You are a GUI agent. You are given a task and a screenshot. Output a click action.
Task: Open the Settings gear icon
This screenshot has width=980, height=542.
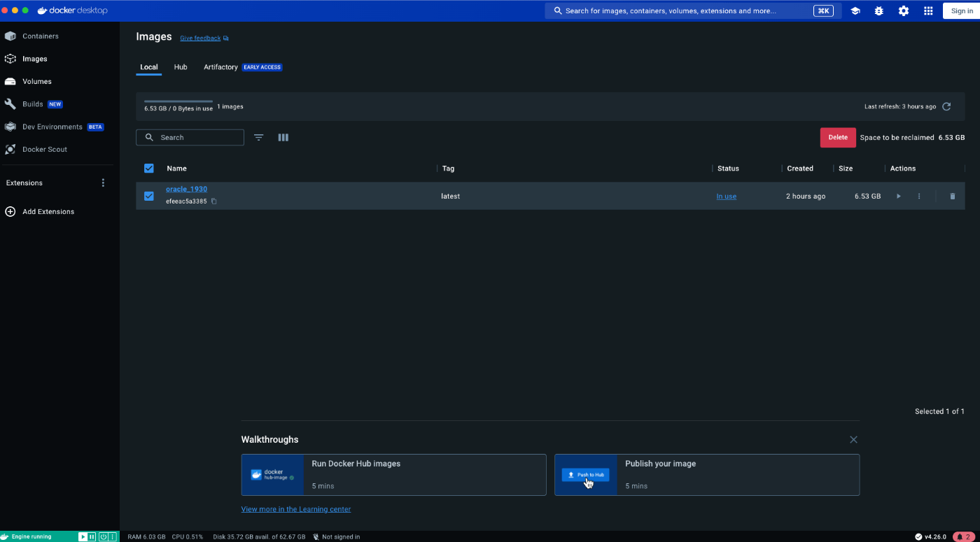click(x=904, y=11)
